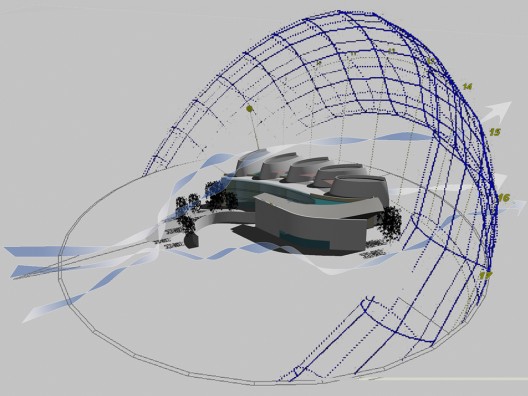528x396 pixels.
Task: Select the tree at building's right corner
Action: [390, 222]
